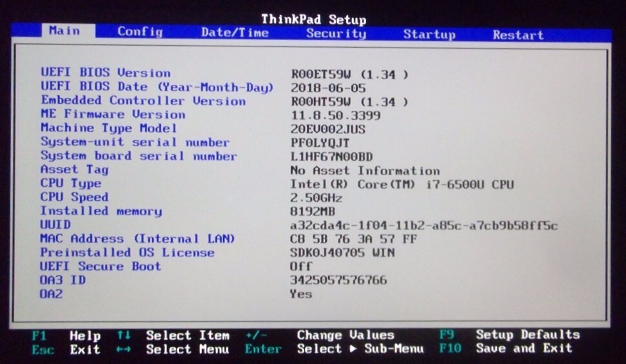This screenshot has width=626, height=364.
Task: Switch to the Date/Time tab
Action: pyautogui.click(x=235, y=33)
